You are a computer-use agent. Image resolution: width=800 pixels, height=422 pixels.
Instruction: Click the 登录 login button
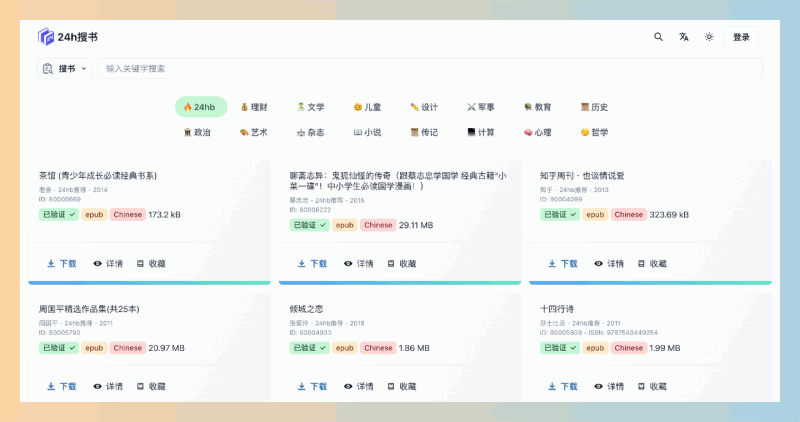pyautogui.click(x=741, y=37)
